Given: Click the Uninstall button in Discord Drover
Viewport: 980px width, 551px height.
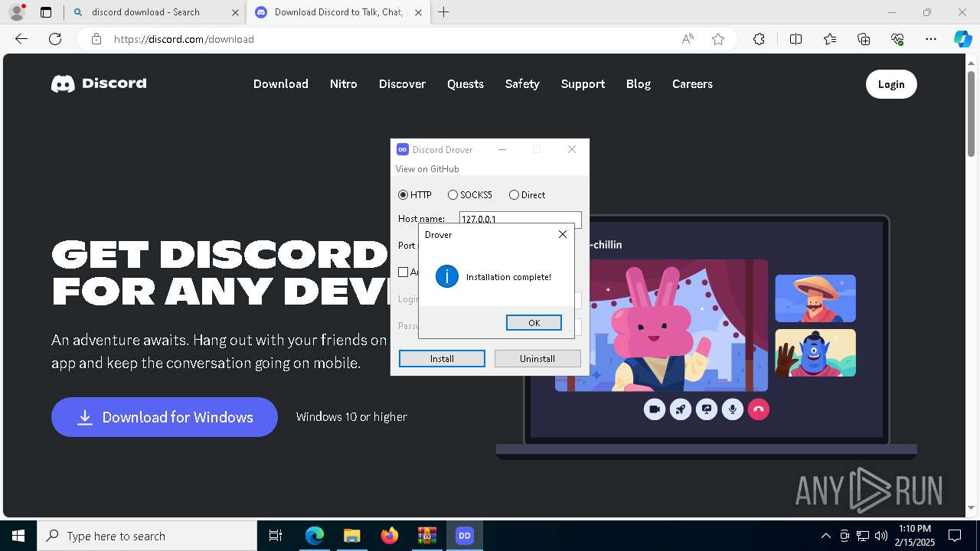Looking at the screenshot, I should [x=537, y=358].
